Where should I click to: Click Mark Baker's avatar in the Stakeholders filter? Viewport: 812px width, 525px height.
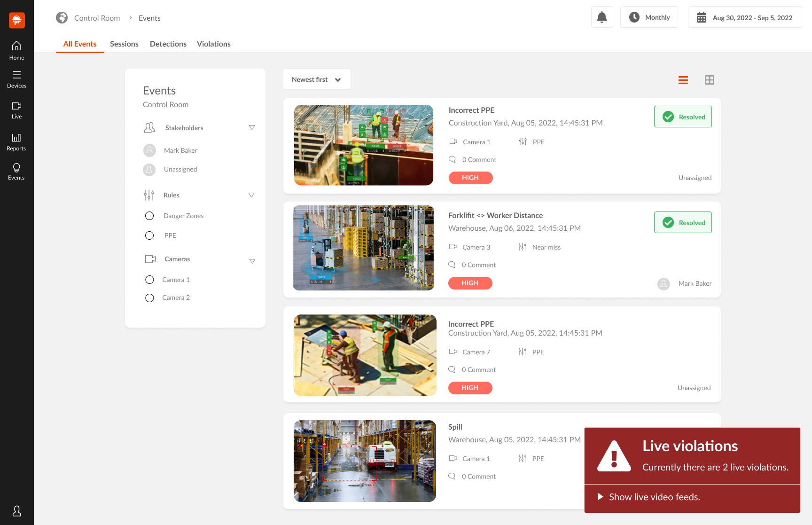pyautogui.click(x=149, y=150)
